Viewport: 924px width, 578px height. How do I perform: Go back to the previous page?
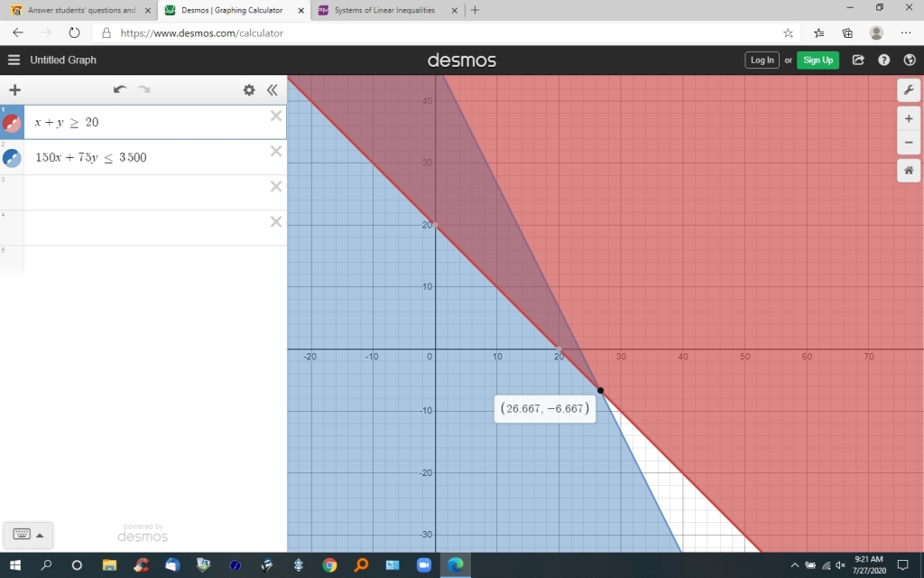tap(18, 33)
